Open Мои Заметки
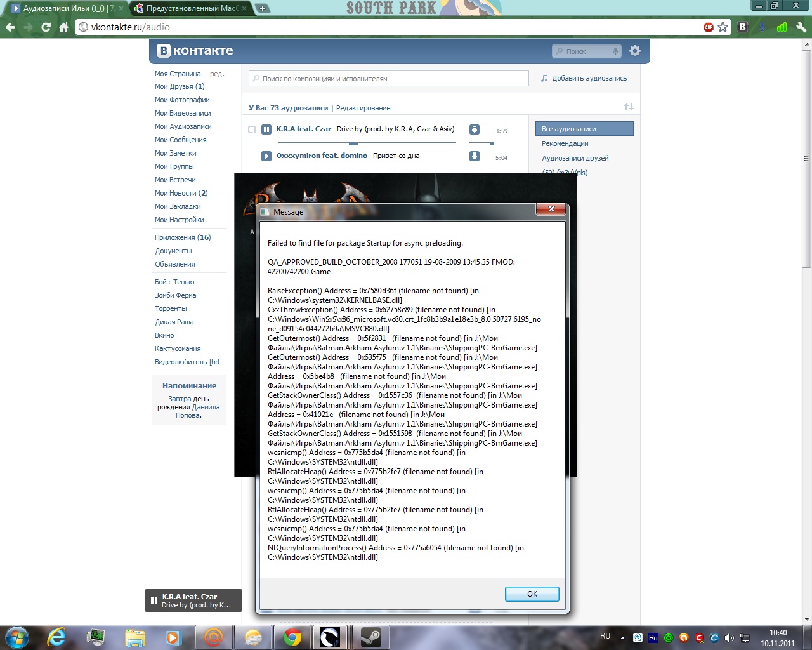 176,153
